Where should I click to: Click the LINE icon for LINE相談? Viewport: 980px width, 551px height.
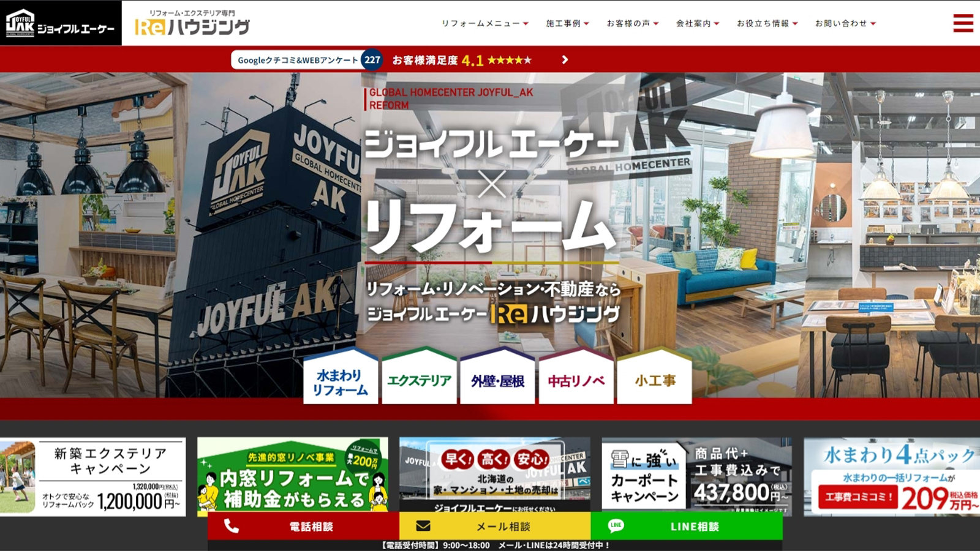(616, 525)
